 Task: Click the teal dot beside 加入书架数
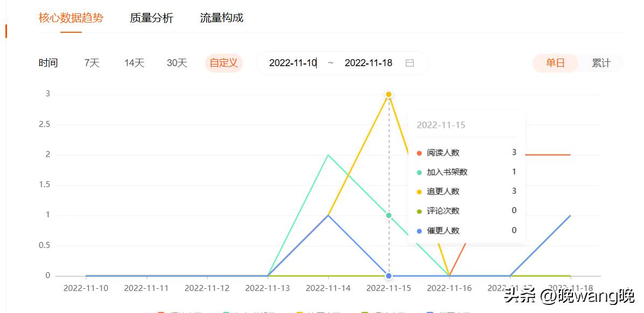tap(418, 172)
